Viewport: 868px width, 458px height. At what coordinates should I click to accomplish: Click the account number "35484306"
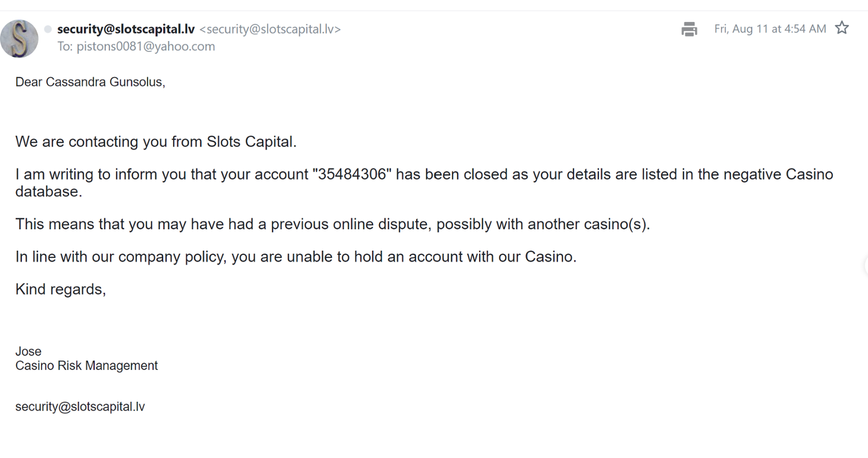tap(352, 175)
